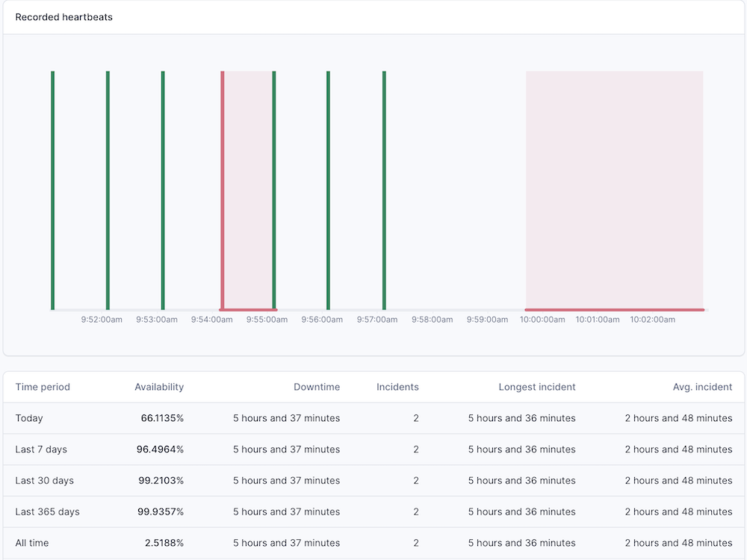The height and width of the screenshot is (560, 747).
Task: Click the 'Downtime' column header
Action: [x=317, y=387]
